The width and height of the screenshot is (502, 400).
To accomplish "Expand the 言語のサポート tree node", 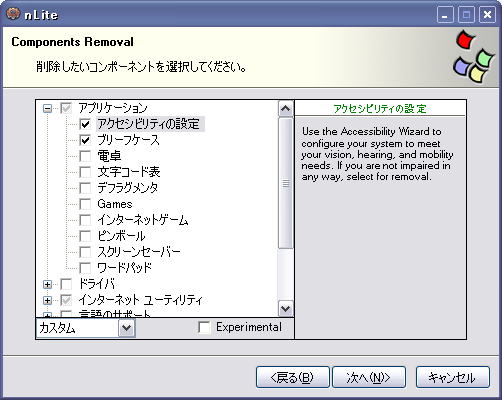I will (x=48, y=315).
